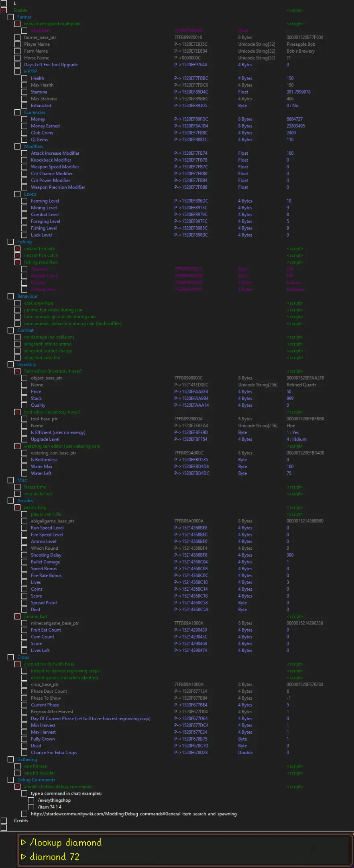Select the Player Name row
354x868 pixels.
tap(37, 44)
